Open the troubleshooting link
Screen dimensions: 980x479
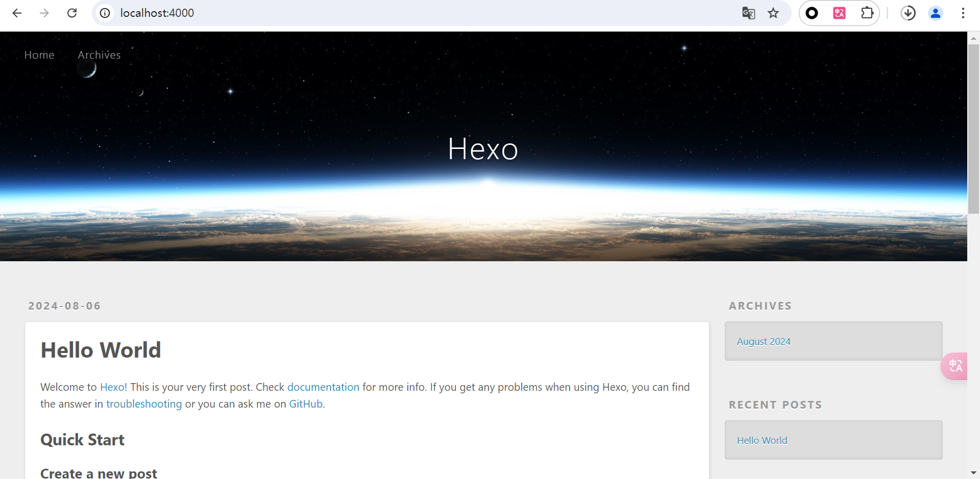point(144,404)
